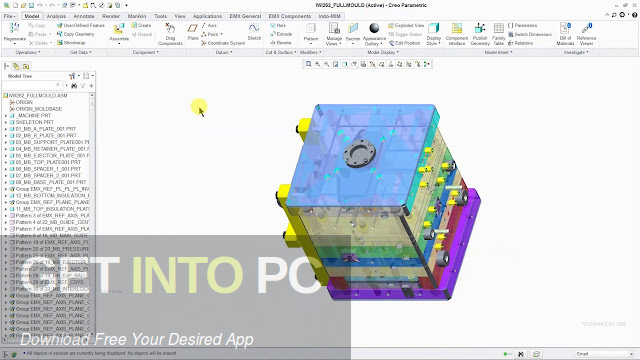Screen dimensions: 640x360
Task: Click the model tree find binoculars icon
Action: pyautogui.click(x=74, y=86)
